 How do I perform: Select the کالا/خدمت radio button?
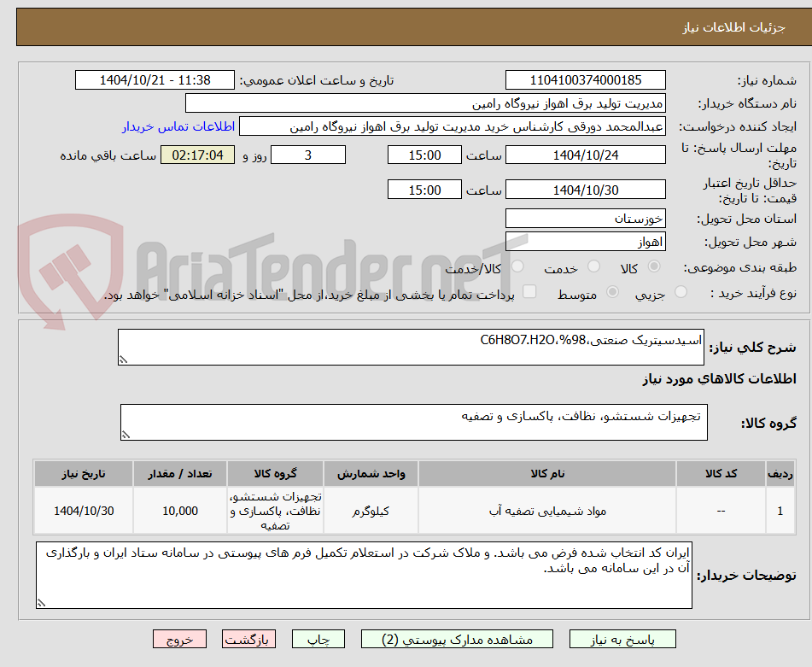pos(517,266)
